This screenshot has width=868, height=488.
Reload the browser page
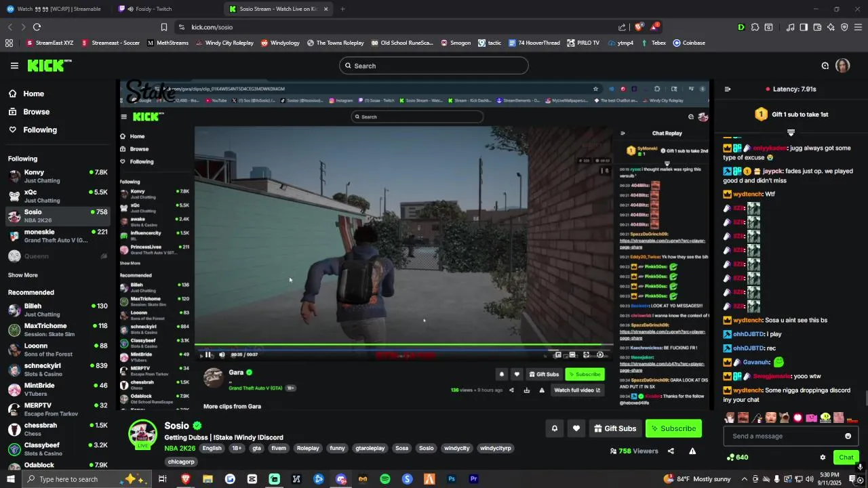click(x=37, y=27)
